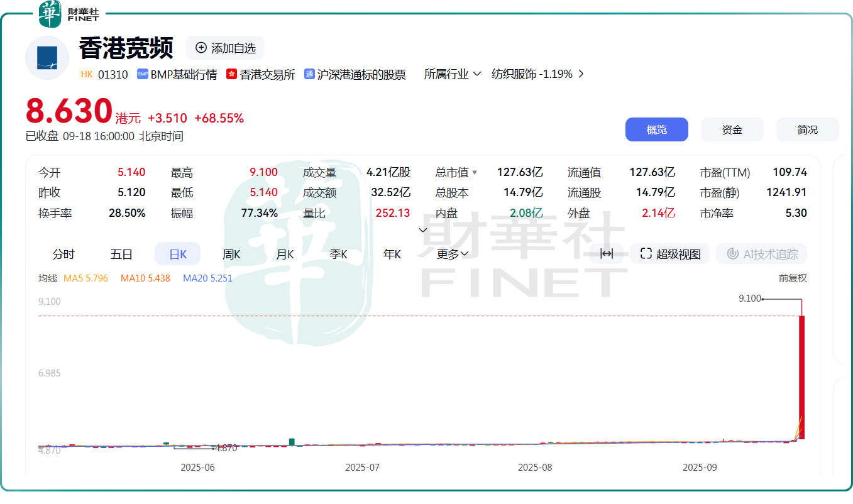Click the Hong Kong Broadband company logo
853x504 pixels.
(x=47, y=58)
